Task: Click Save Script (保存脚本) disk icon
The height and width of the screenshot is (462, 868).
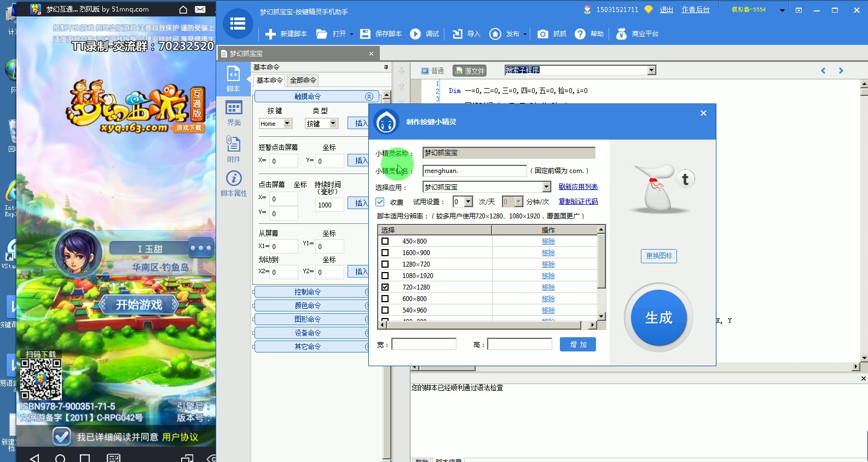Action: (x=365, y=34)
